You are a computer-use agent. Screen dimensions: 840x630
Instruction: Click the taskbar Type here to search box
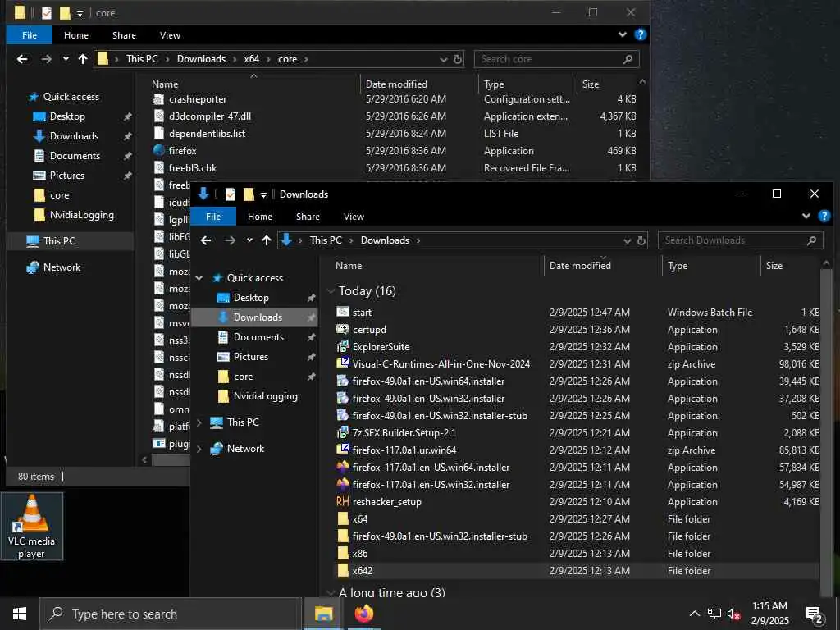click(171, 614)
